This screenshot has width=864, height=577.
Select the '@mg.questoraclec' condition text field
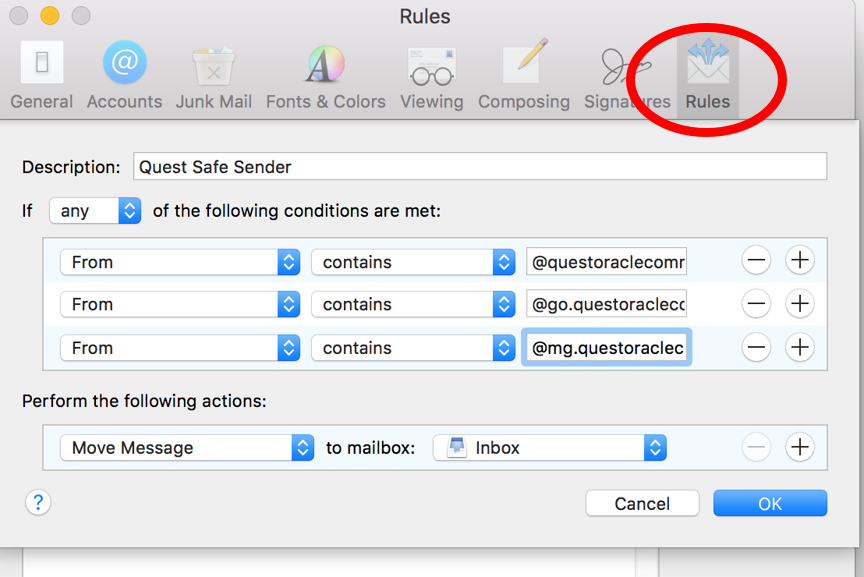(606, 347)
